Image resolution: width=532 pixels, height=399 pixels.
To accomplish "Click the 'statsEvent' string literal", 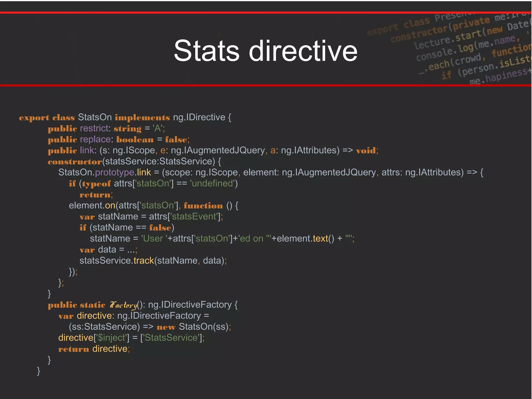I will (194, 217).
